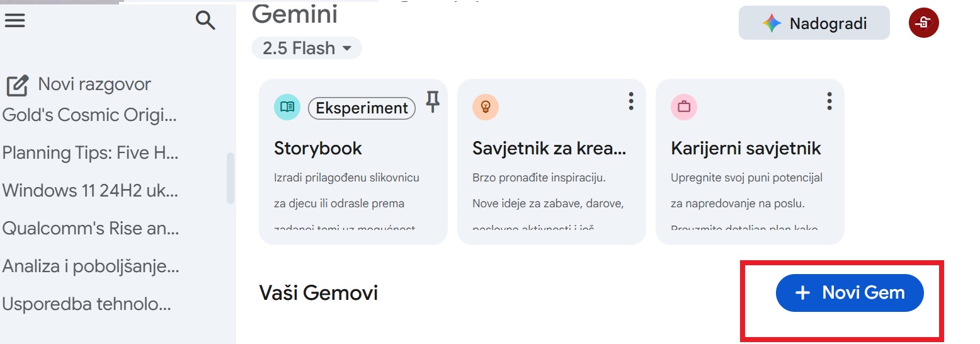This screenshot has width=980, height=344.
Task: Select Windows 11 24H2 uk... chat
Action: click(90, 191)
